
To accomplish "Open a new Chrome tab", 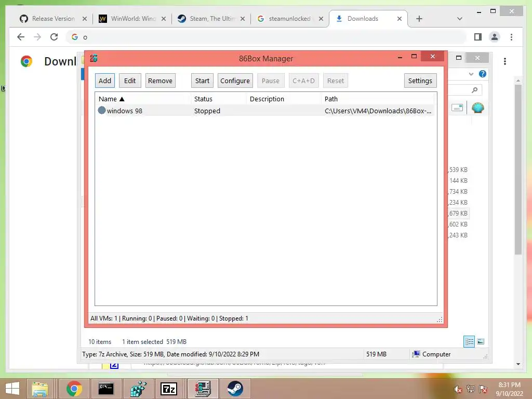I will pyautogui.click(x=419, y=19).
